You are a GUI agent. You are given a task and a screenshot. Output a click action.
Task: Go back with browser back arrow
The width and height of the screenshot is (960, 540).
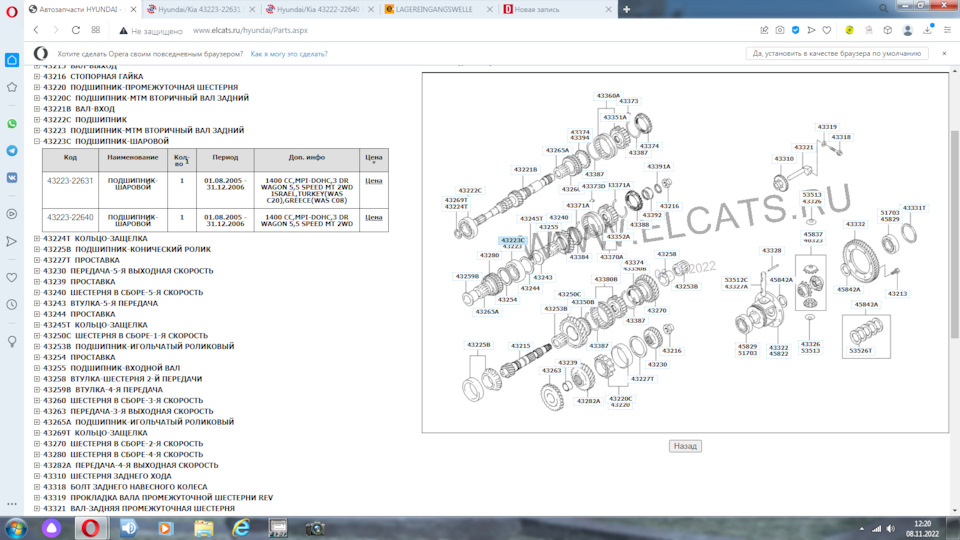point(36,30)
